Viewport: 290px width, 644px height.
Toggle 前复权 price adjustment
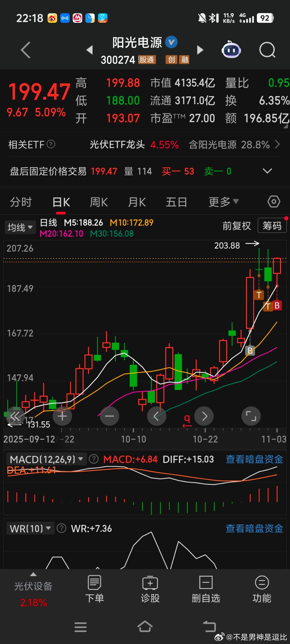pos(237,226)
